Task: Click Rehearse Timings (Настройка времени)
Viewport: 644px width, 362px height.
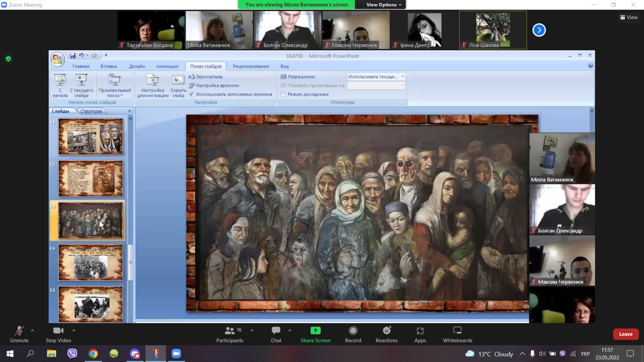Action: tap(214, 85)
